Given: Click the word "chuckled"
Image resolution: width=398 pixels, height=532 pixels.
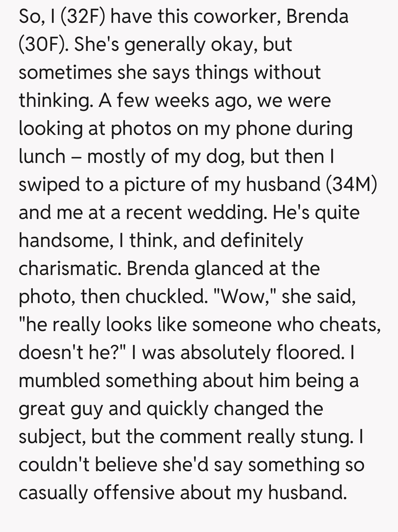Looking at the screenshot, I should click(x=166, y=296).
